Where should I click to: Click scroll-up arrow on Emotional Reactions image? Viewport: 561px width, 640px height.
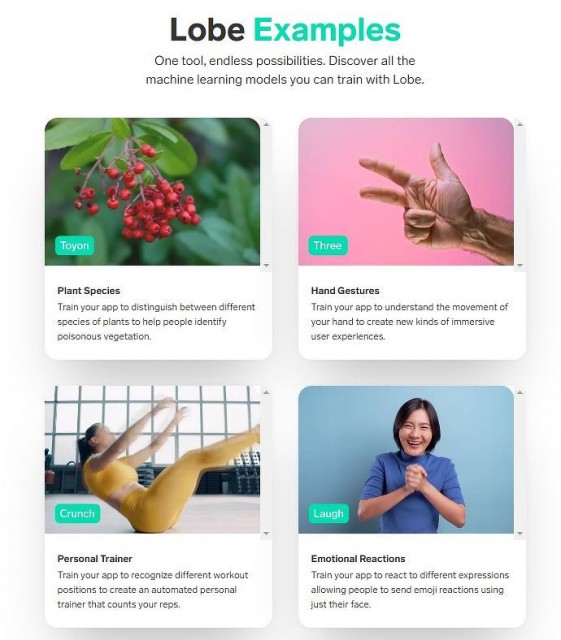coord(520,392)
